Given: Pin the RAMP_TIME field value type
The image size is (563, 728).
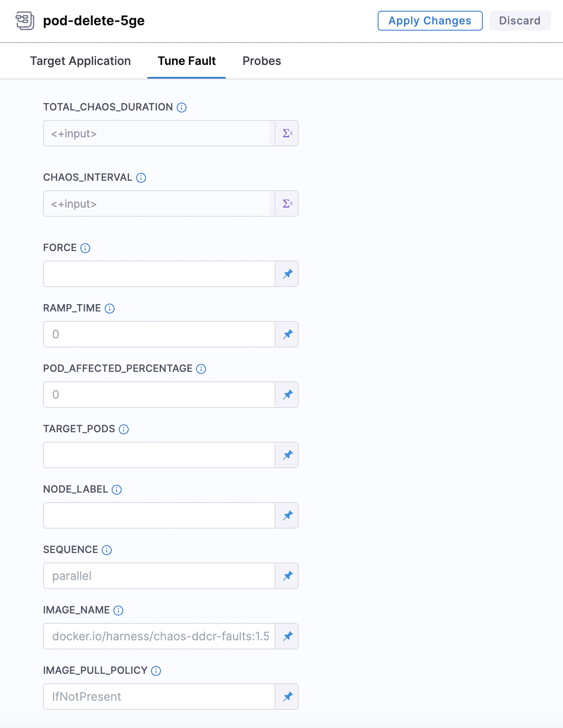Looking at the screenshot, I should [287, 334].
